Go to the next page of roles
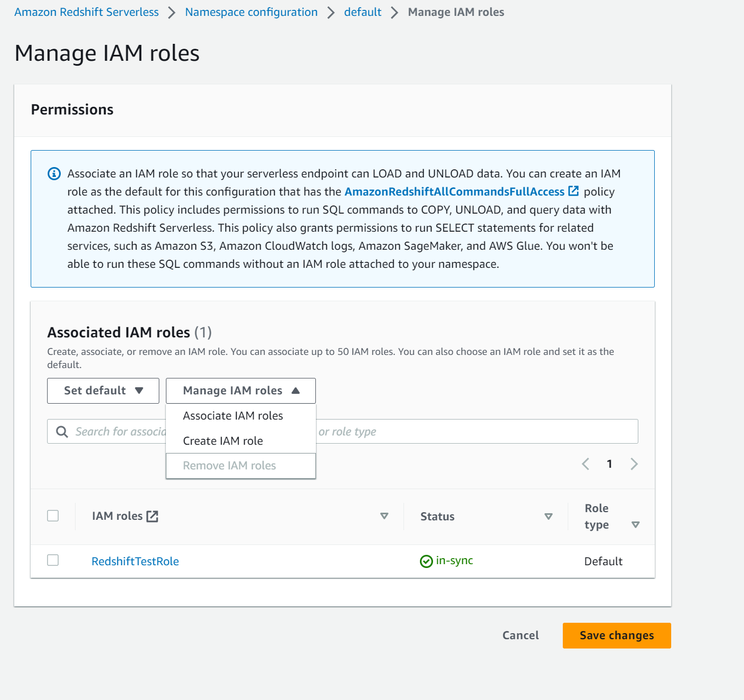 click(x=634, y=464)
